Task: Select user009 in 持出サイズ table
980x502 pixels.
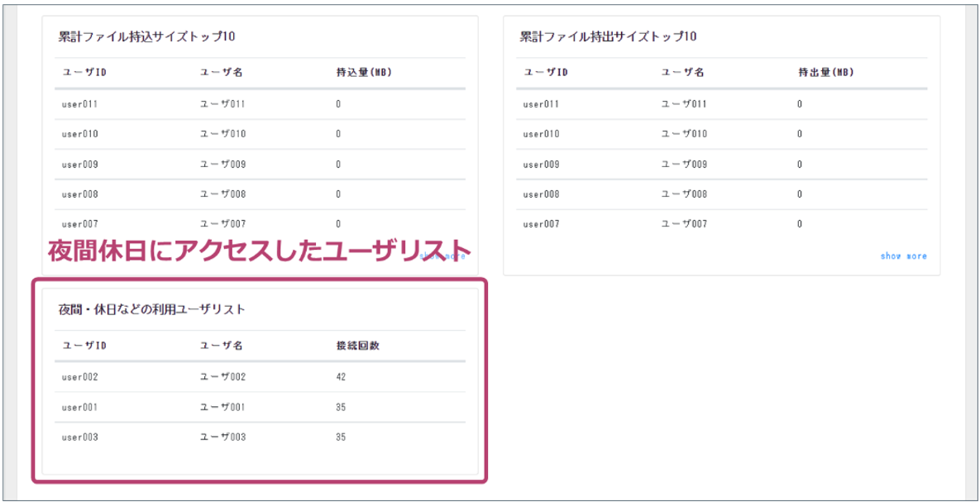Action: click(541, 165)
